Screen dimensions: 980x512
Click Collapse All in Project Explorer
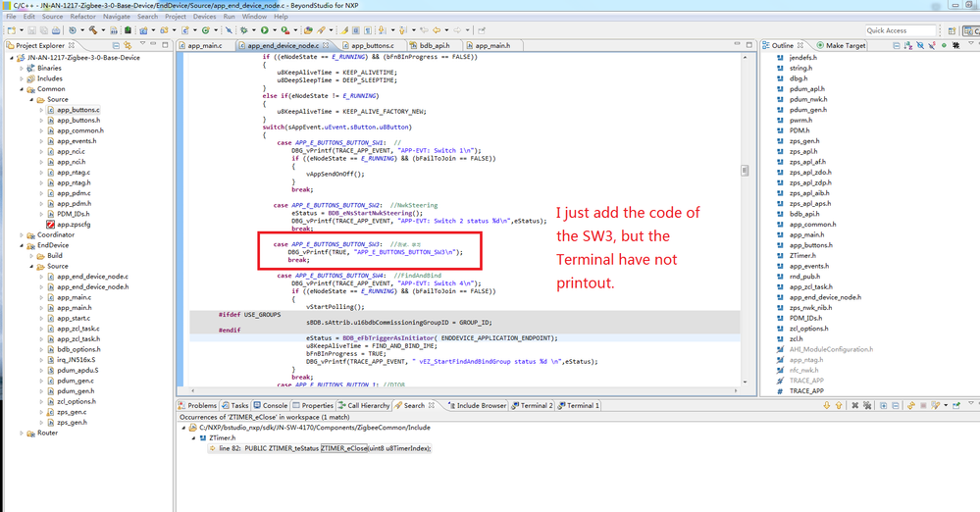[x=117, y=46]
